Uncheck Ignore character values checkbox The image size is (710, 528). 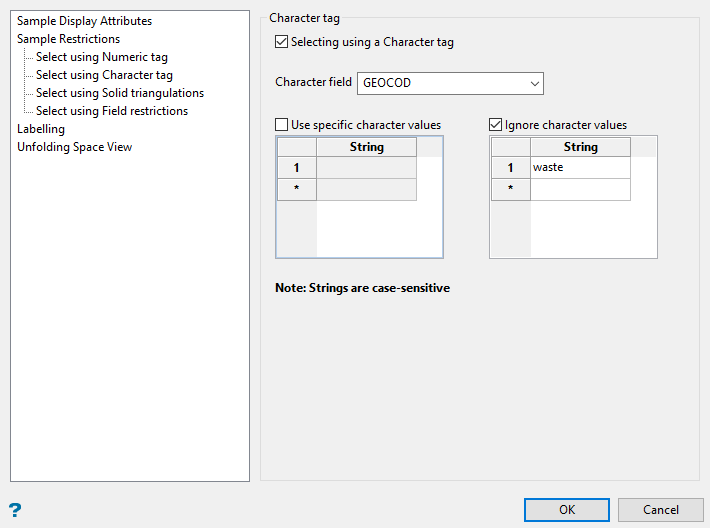495,125
